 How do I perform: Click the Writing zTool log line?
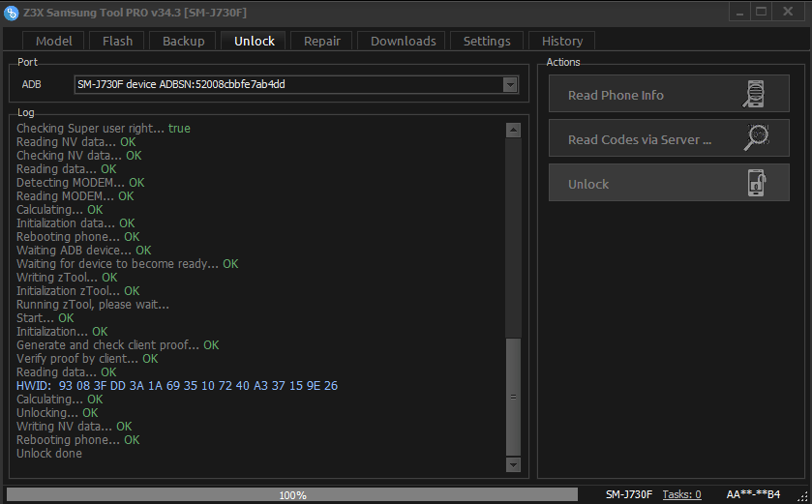(68, 278)
